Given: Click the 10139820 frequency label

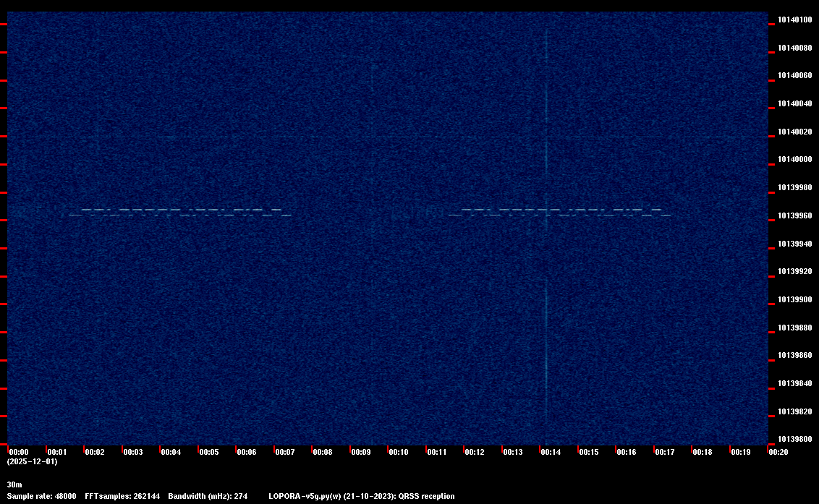Looking at the screenshot, I should [795, 411].
